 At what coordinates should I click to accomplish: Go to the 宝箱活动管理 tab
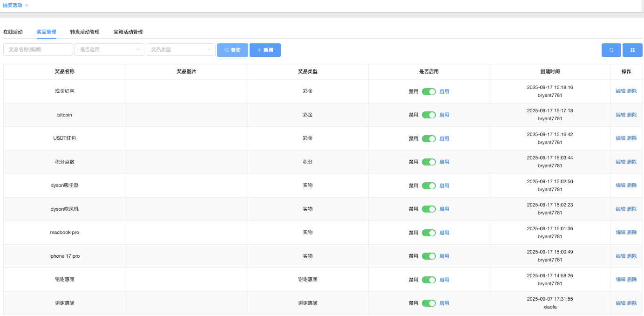(x=128, y=32)
